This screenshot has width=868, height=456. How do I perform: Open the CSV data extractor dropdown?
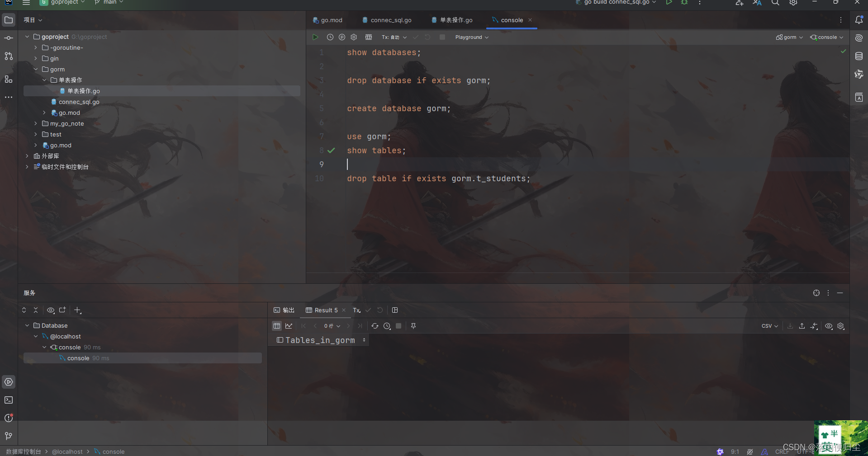tap(770, 326)
